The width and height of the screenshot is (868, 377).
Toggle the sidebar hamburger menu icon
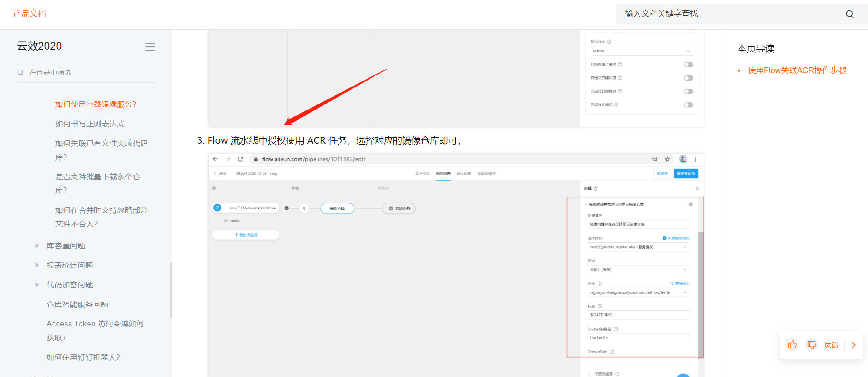[150, 47]
